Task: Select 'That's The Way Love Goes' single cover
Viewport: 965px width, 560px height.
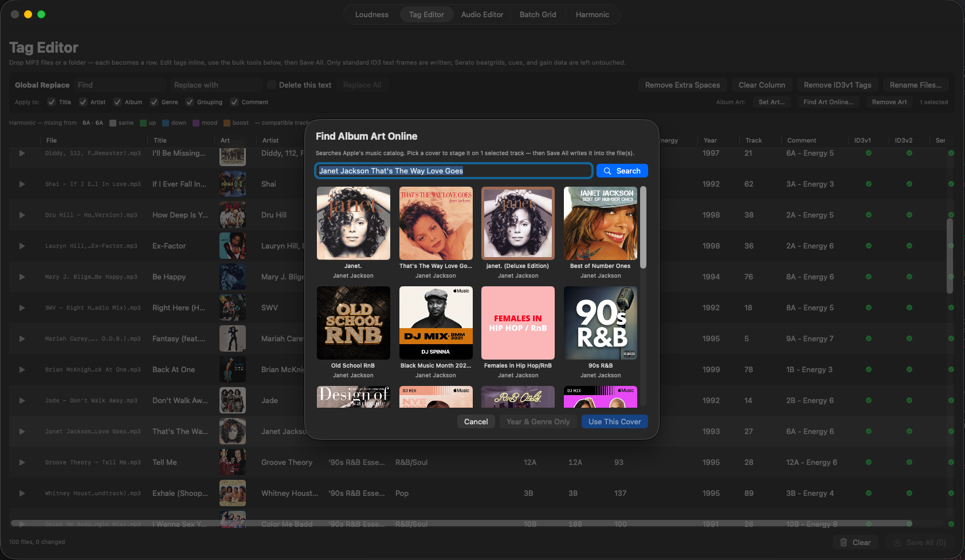Action: [436, 223]
